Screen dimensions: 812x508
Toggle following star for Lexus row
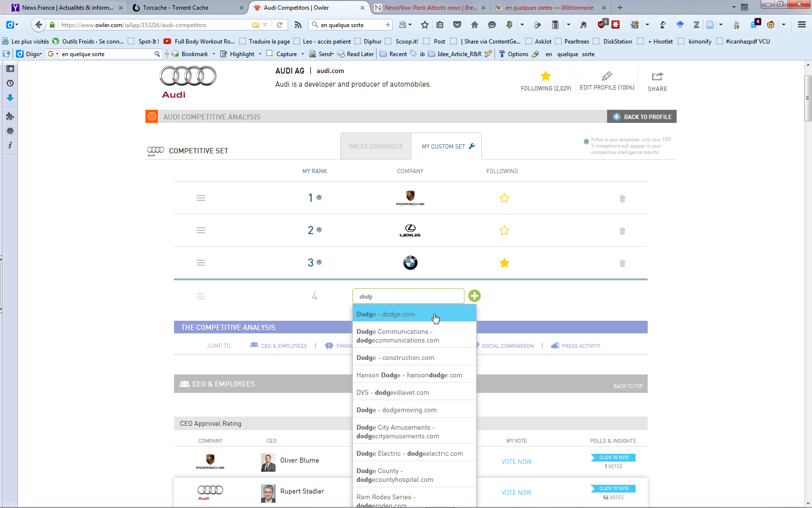(x=504, y=230)
